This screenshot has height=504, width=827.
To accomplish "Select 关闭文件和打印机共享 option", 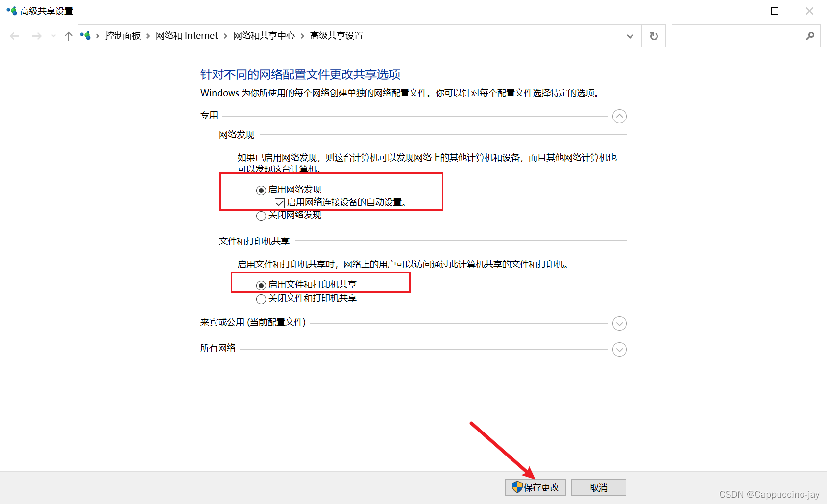I will [261, 299].
